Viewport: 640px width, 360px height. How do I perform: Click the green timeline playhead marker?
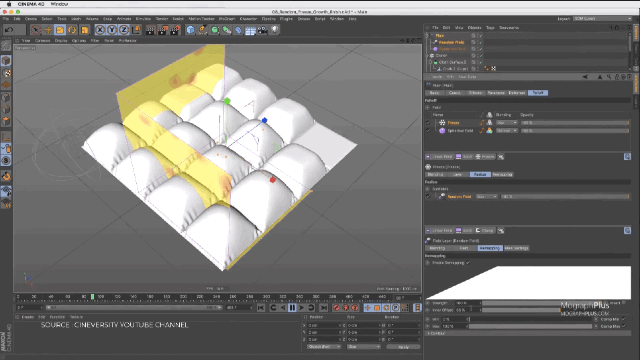pos(93,297)
